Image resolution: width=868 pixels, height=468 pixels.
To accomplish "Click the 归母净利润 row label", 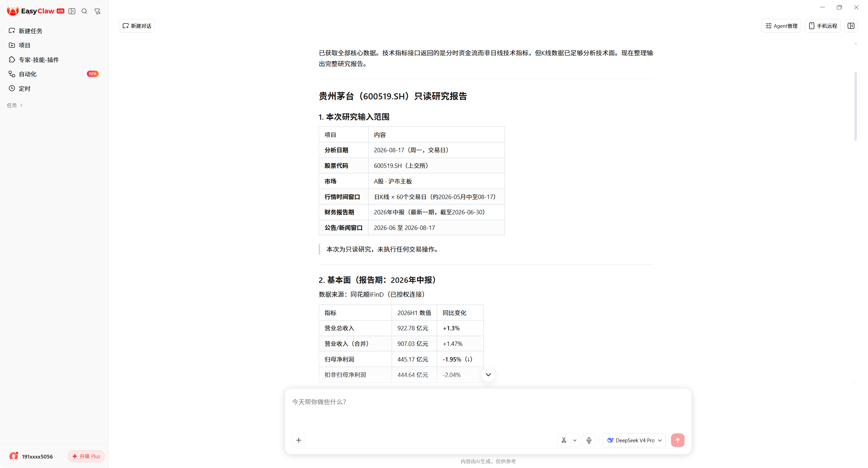I will [x=355, y=359].
